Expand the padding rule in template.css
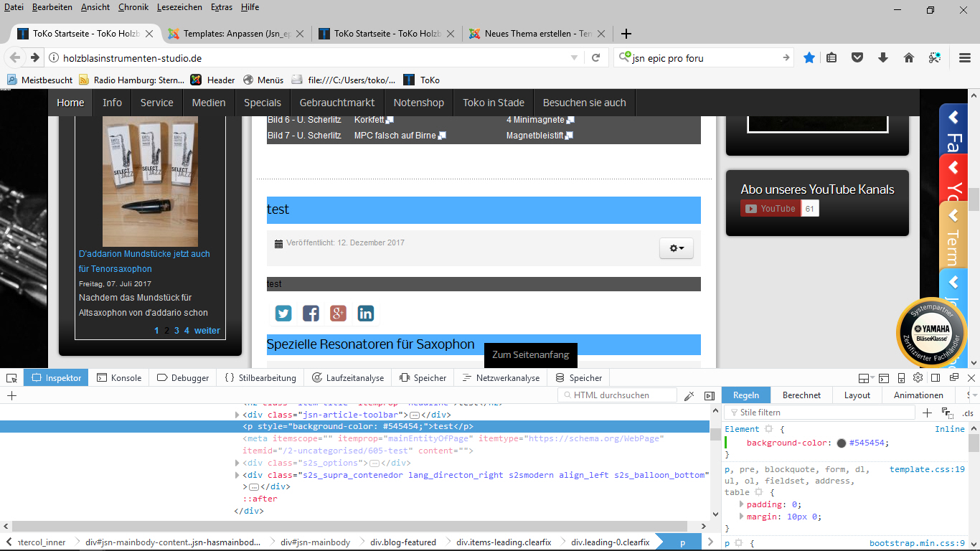 tap(742, 504)
